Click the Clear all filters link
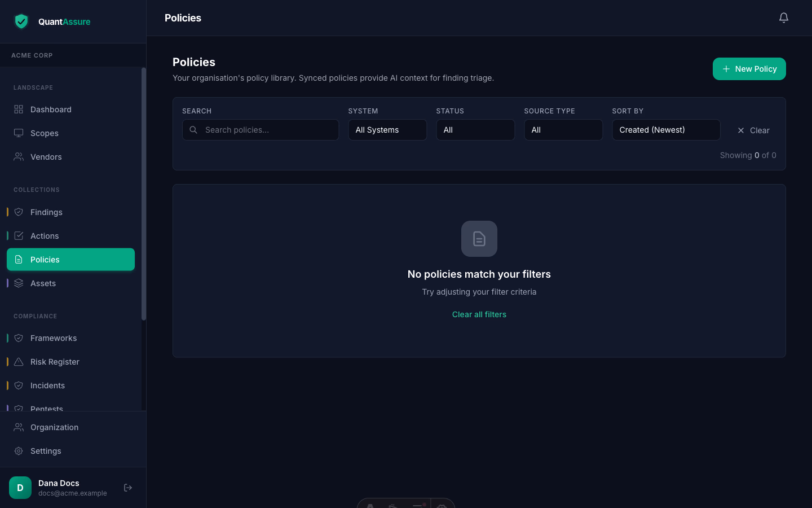The width and height of the screenshot is (812, 508). click(479, 314)
